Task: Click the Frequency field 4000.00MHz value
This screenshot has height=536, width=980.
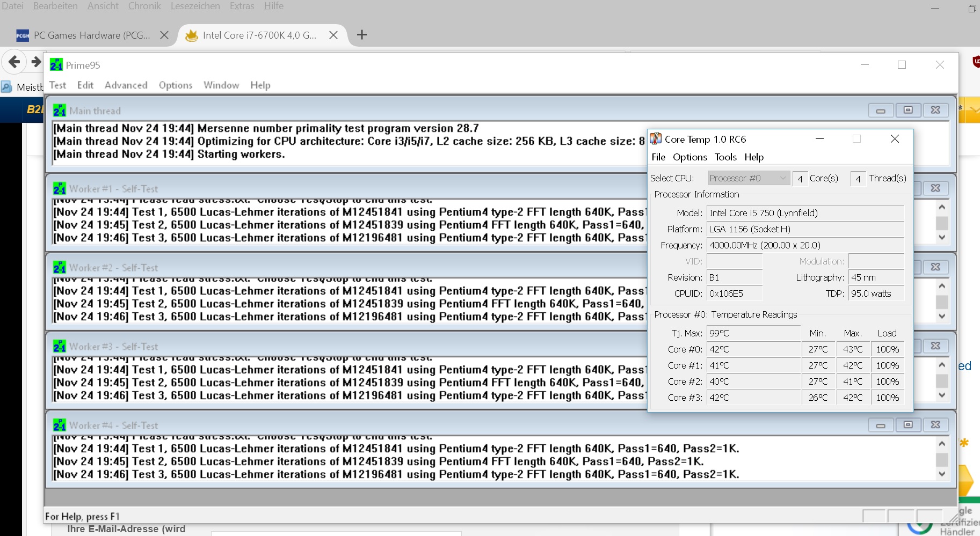Action: pos(805,245)
